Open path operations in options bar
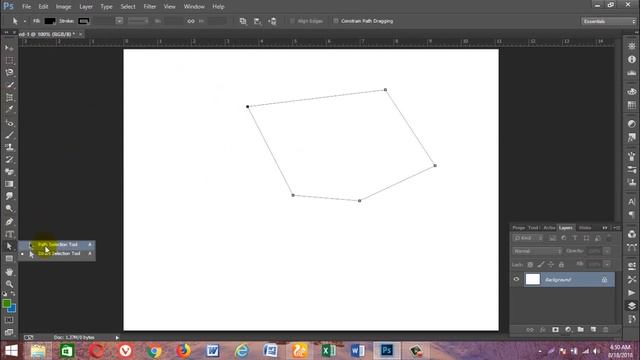 243,21
